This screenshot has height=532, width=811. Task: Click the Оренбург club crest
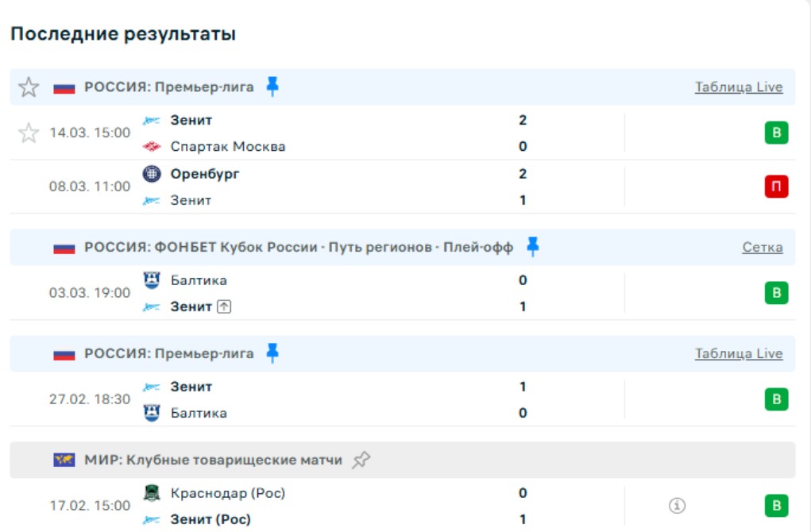(151, 174)
